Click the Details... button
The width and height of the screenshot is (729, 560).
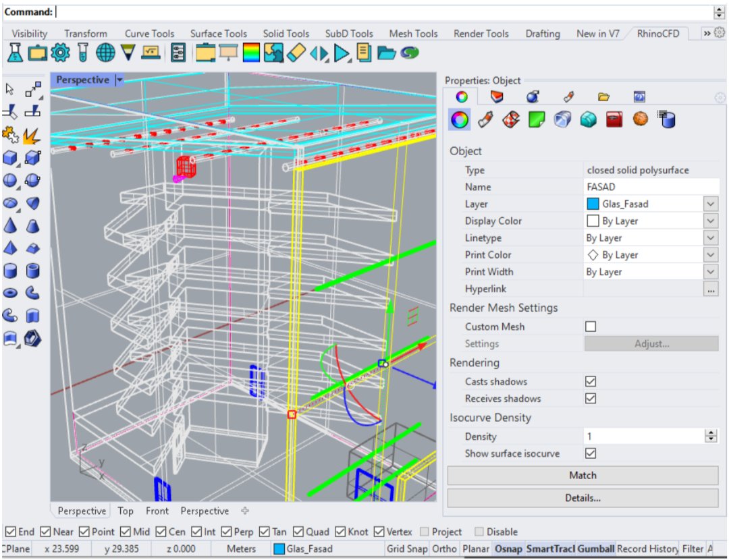pos(583,498)
